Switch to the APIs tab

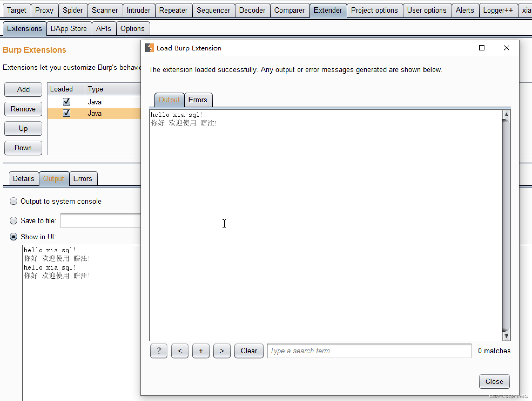pyautogui.click(x=104, y=28)
